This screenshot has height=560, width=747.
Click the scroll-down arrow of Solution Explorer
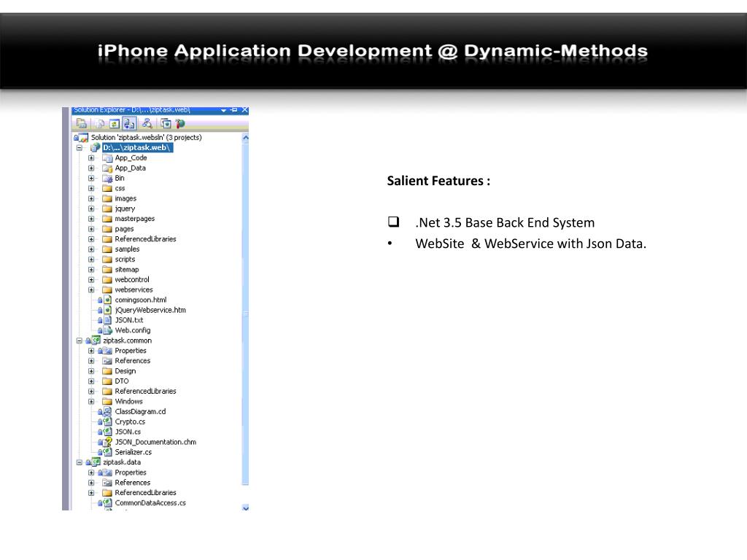pyautogui.click(x=245, y=507)
